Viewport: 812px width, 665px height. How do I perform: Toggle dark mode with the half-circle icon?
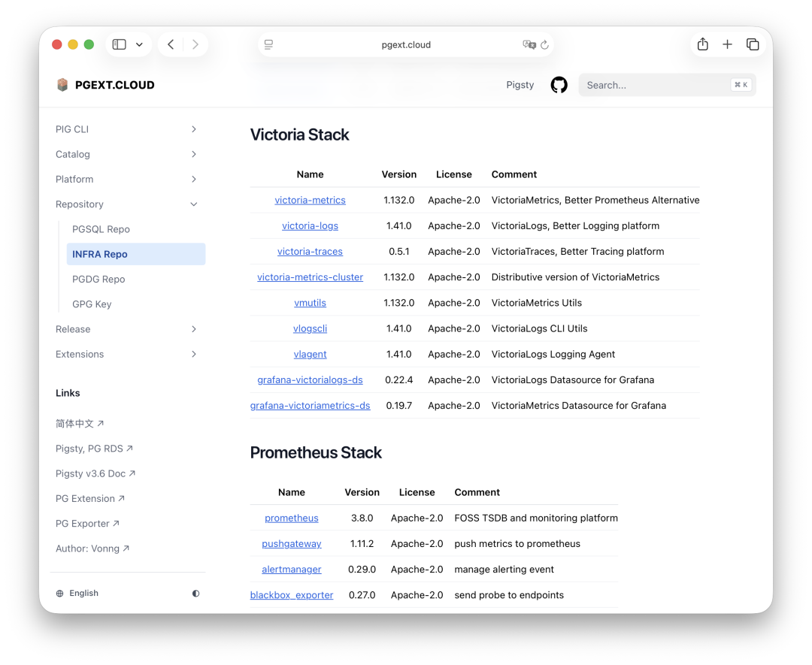pos(195,593)
